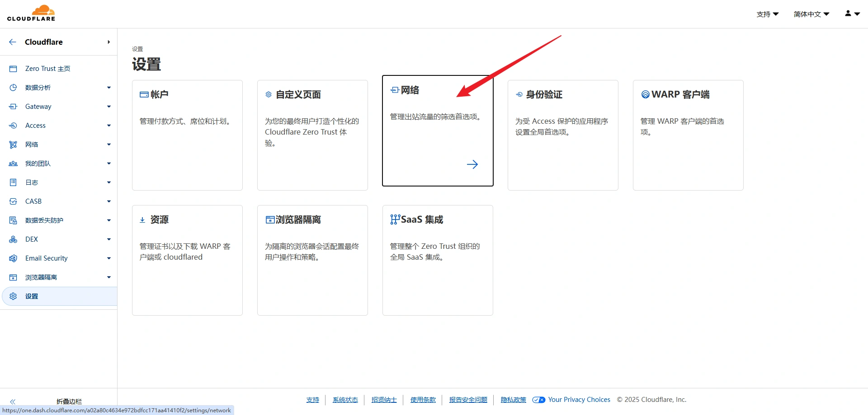Click the 帐户 card icon
This screenshot has width=868, height=415.
coord(144,94)
